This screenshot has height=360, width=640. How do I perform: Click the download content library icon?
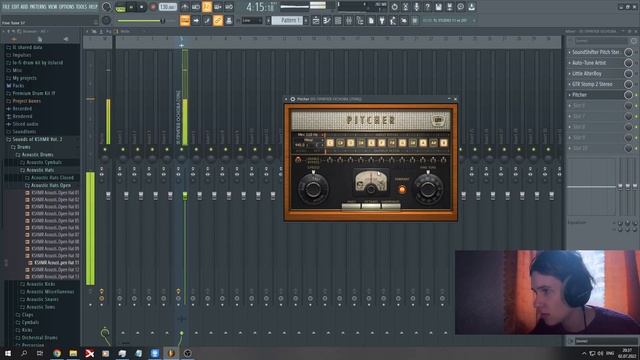point(471,7)
